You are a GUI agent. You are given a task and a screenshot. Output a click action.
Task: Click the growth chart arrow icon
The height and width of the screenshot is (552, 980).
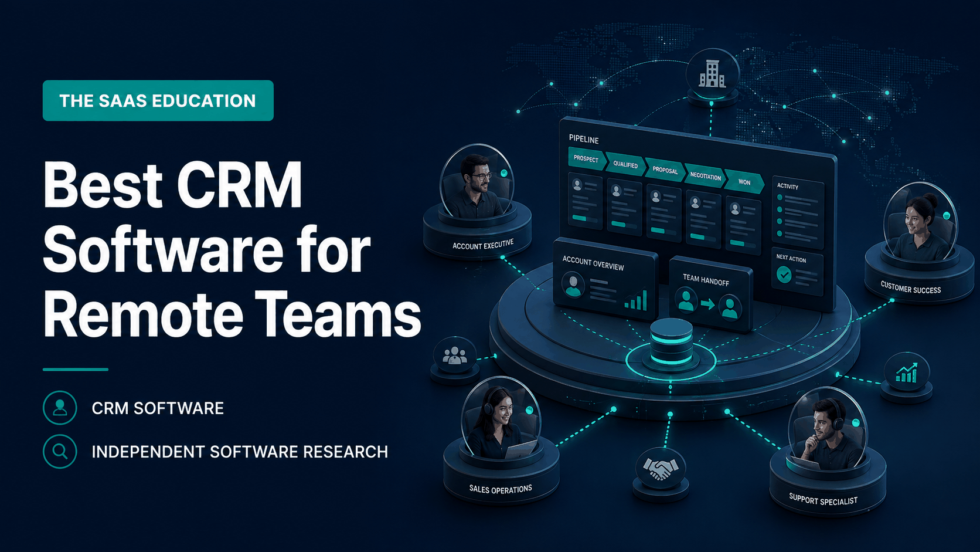(906, 372)
